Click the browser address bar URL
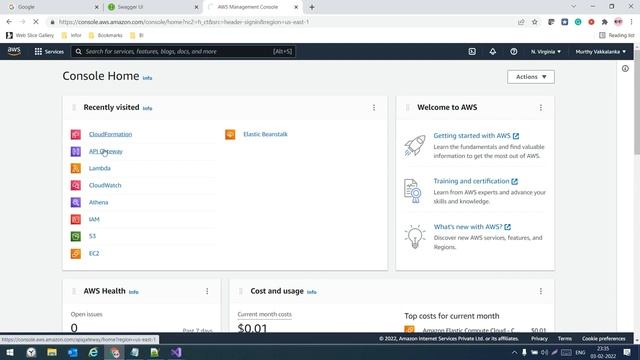The height and width of the screenshot is (360, 640). [x=184, y=22]
